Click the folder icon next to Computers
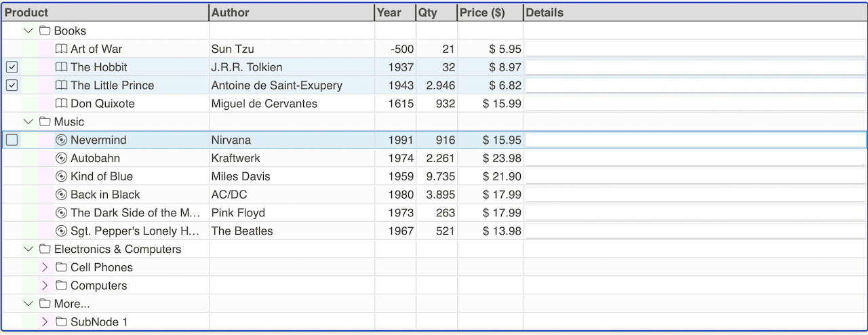Viewport: 868px width, 335px height. pos(61,285)
